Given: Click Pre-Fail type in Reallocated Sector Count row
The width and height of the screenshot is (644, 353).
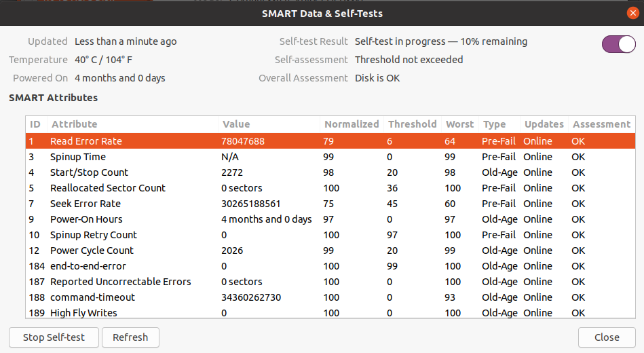Looking at the screenshot, I should [x=499, y=188].
